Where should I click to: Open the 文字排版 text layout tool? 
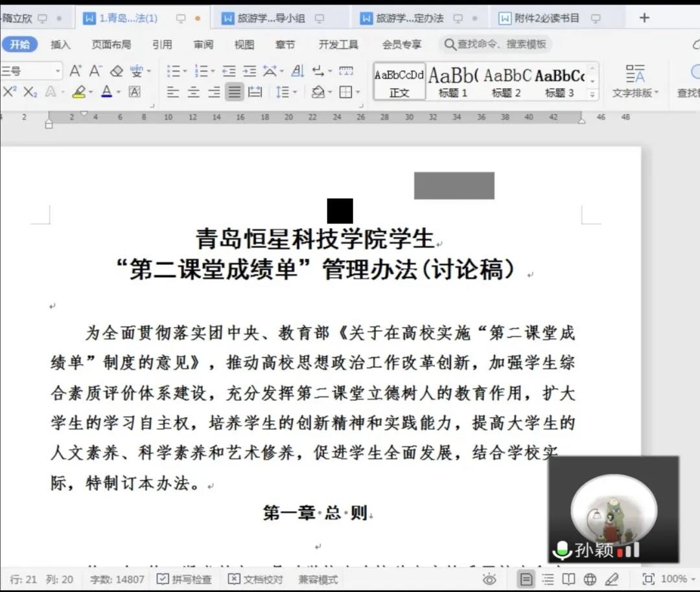[635, 81]
